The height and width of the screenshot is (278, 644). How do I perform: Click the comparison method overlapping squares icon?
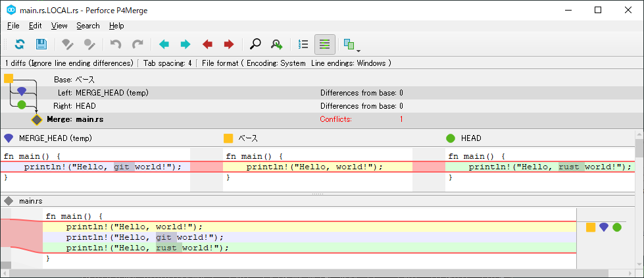tap(349, 44)
